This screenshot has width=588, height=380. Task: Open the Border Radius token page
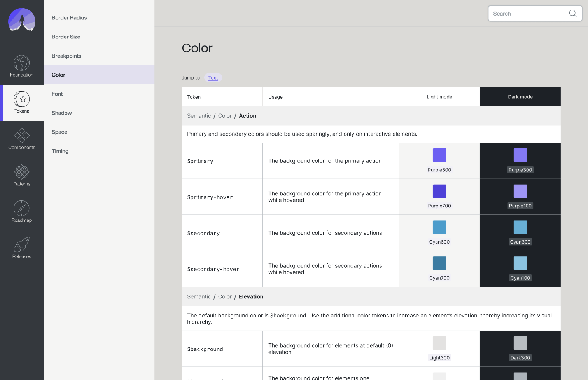pyautogui.click(x=69, y=17)
